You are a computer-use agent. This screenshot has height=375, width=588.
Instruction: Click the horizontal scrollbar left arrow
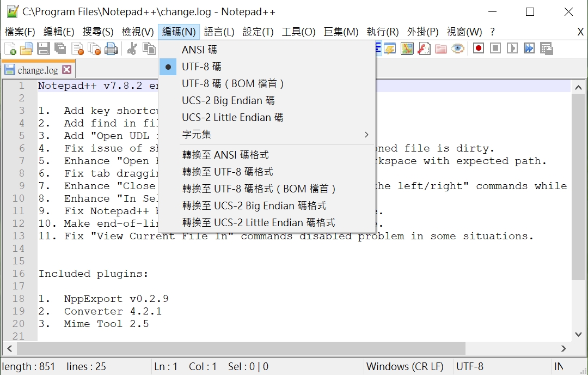click(10, 348)
